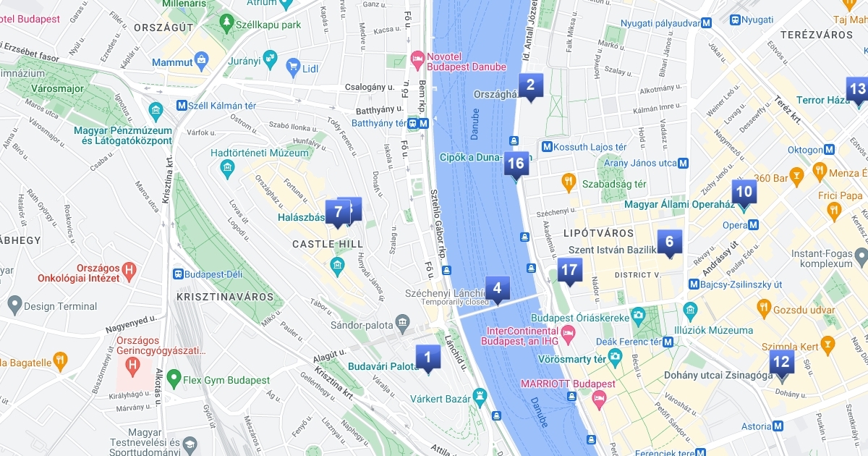Click the Lidl shopping cart icon
Viewport: 868px width, 456px height.
[x=292, y=68]
